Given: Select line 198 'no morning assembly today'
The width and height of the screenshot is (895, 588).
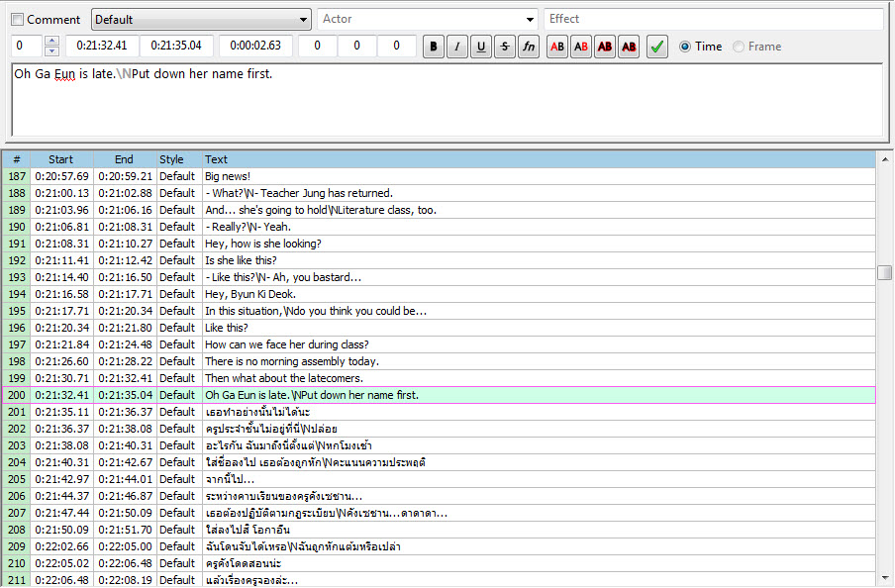Looking at the screenshot, I should coord(439,361).
